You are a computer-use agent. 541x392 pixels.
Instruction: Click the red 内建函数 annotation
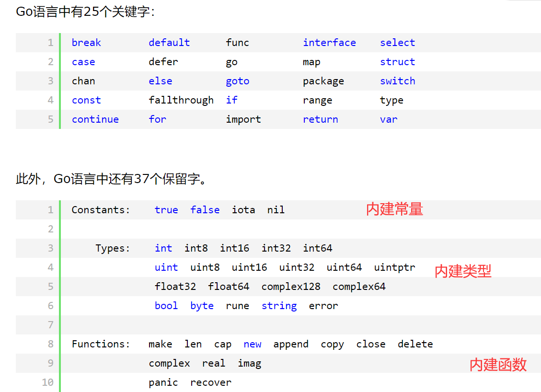pyautogui.click(x=498, y=364)
